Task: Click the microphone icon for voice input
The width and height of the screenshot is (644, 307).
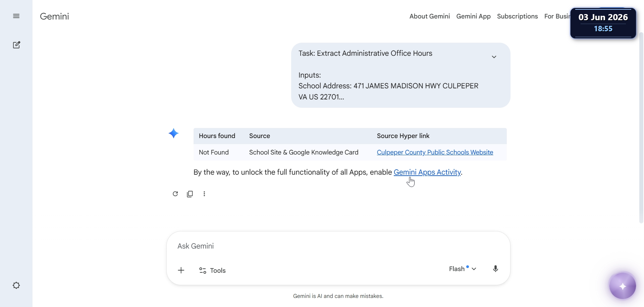Action: pyautogui.click(x=495, y=269)
